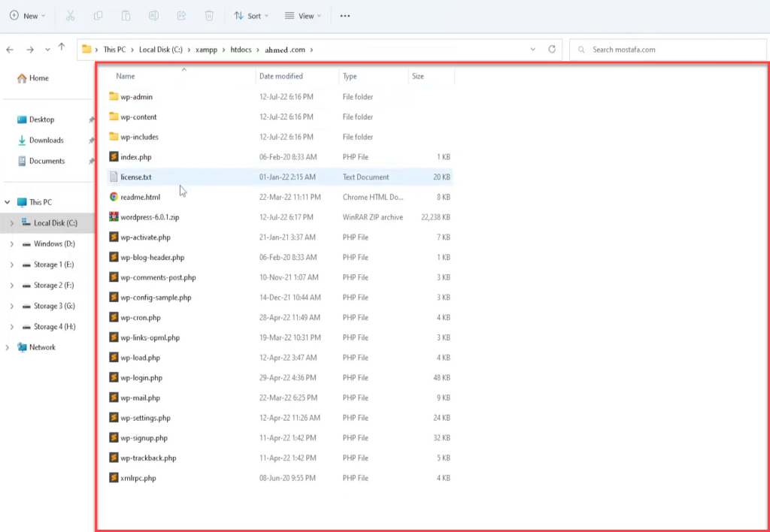The height and width of the screenshot is (532, 770).
Task: Click htdocs in address breadcrumb
Action: click(241, 50)
